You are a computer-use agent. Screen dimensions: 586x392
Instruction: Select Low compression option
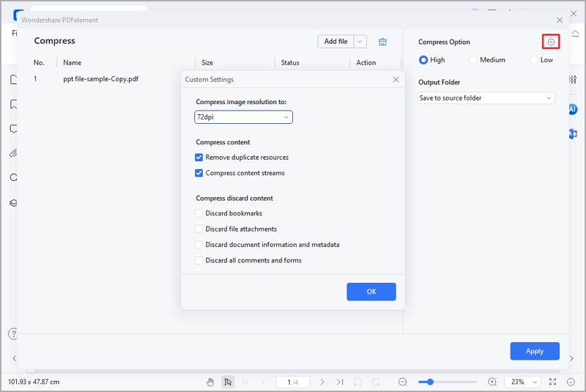coord(534,60)
